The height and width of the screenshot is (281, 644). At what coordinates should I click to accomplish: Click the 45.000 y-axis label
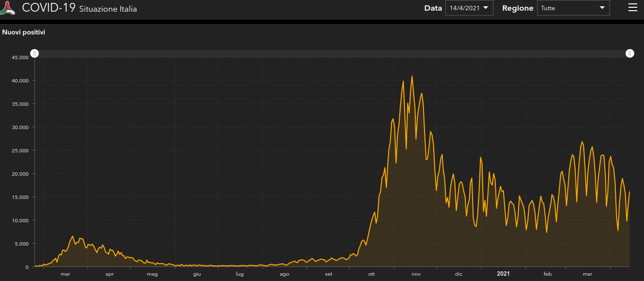click(x=20, y=57)
